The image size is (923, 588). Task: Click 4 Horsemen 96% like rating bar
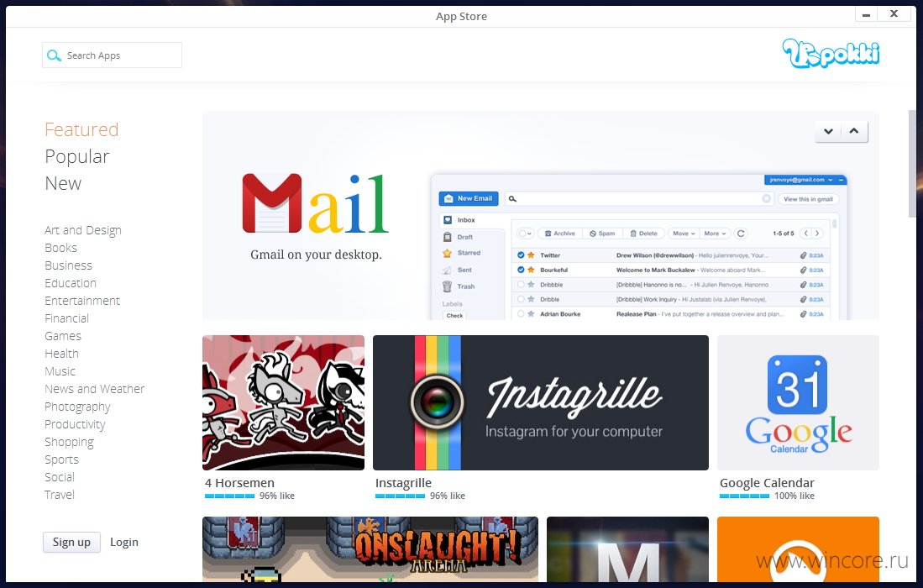pos(229,496)
